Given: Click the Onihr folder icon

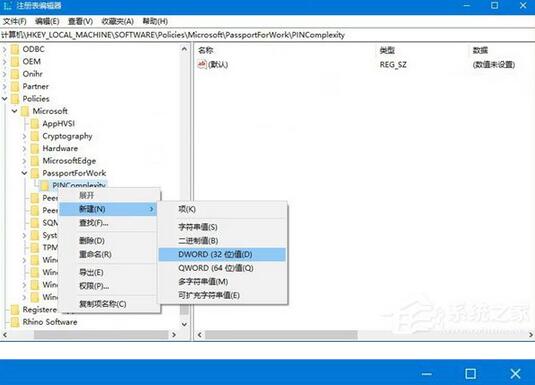Looking at the screenshot, I should (15, 74).
